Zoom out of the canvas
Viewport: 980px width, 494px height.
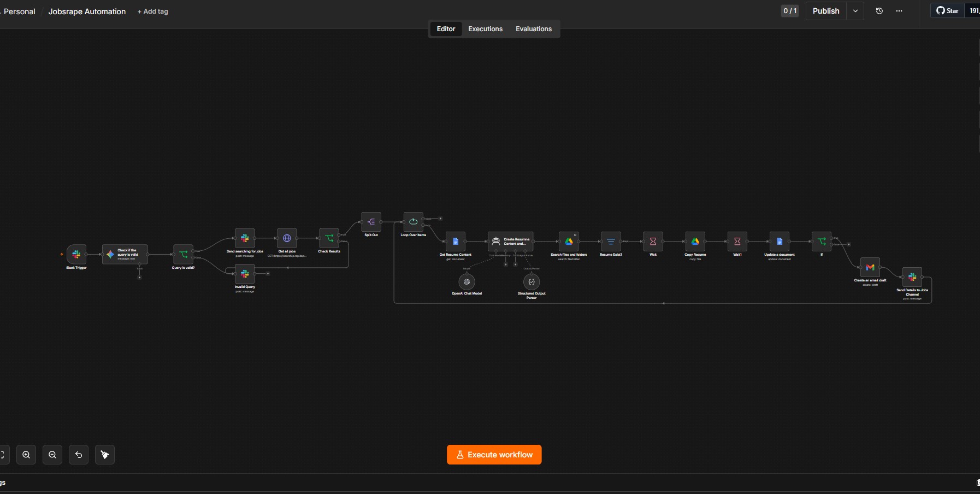point(52,455)
